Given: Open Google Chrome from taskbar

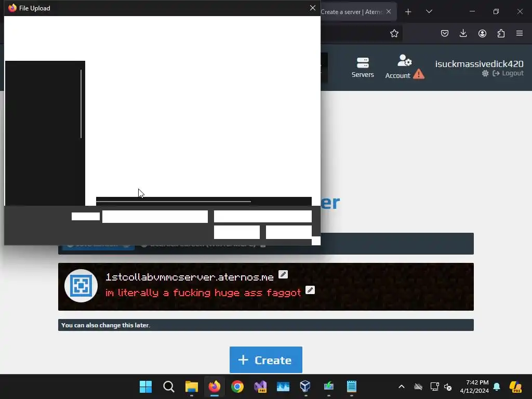Looking at the screenshot, I should click(237, 387).
